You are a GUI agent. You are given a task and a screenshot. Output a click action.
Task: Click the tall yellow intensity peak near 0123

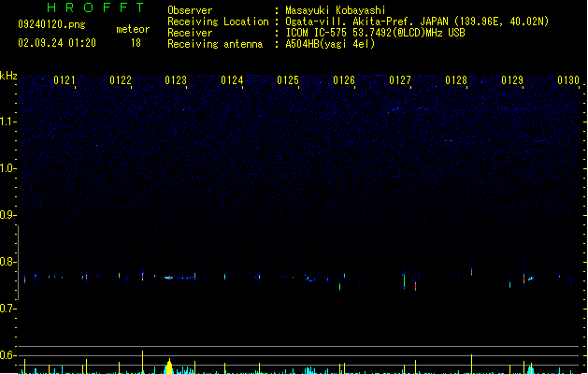coord(169,367)
